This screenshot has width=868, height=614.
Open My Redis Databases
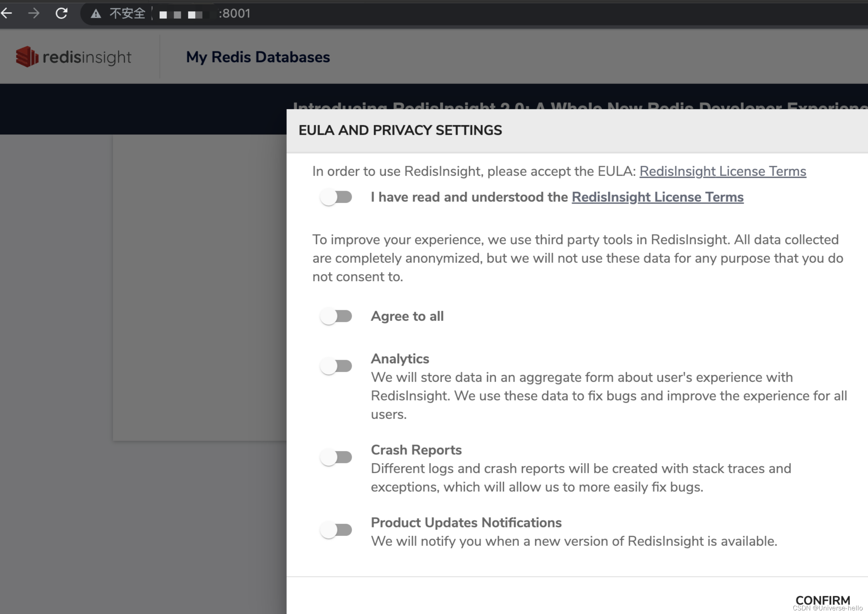(x=258, y=57)
